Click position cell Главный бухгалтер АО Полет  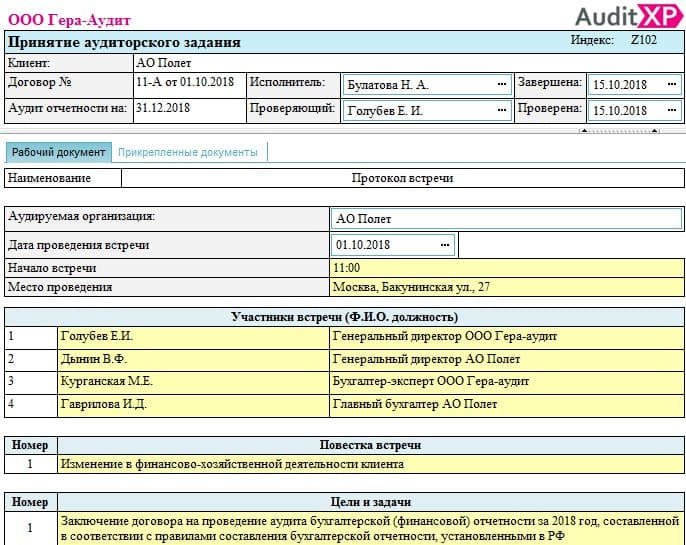(506, 404)
